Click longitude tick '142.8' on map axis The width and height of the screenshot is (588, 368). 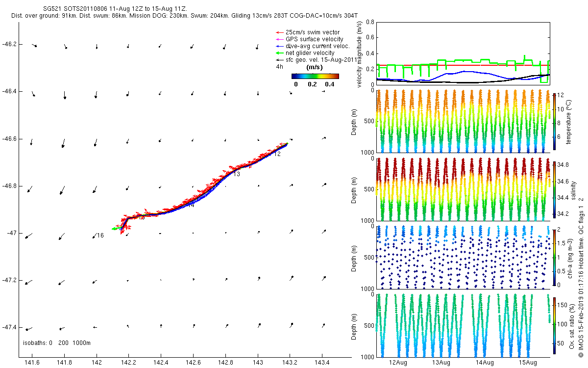(x=225, y=363)
